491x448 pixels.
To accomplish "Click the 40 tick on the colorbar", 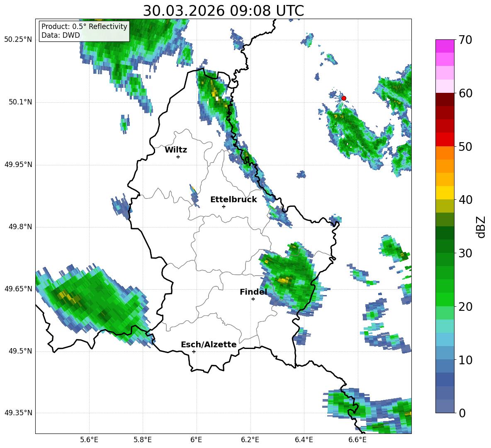I will 465,200.
